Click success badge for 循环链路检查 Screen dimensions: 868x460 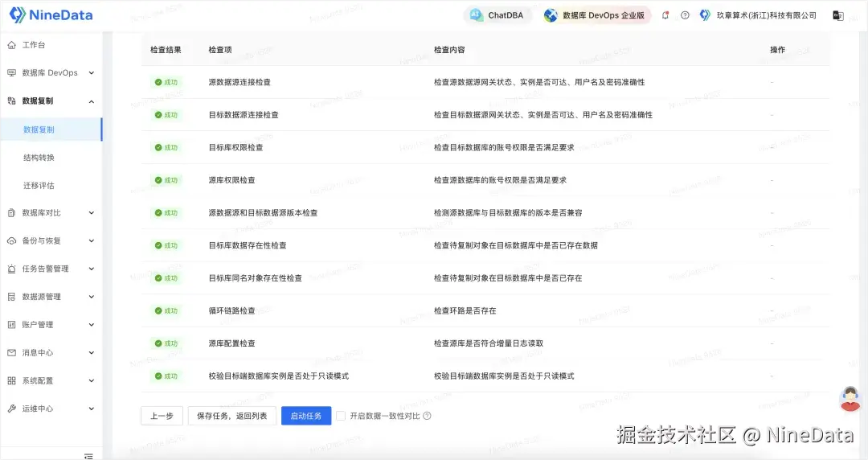166,311
